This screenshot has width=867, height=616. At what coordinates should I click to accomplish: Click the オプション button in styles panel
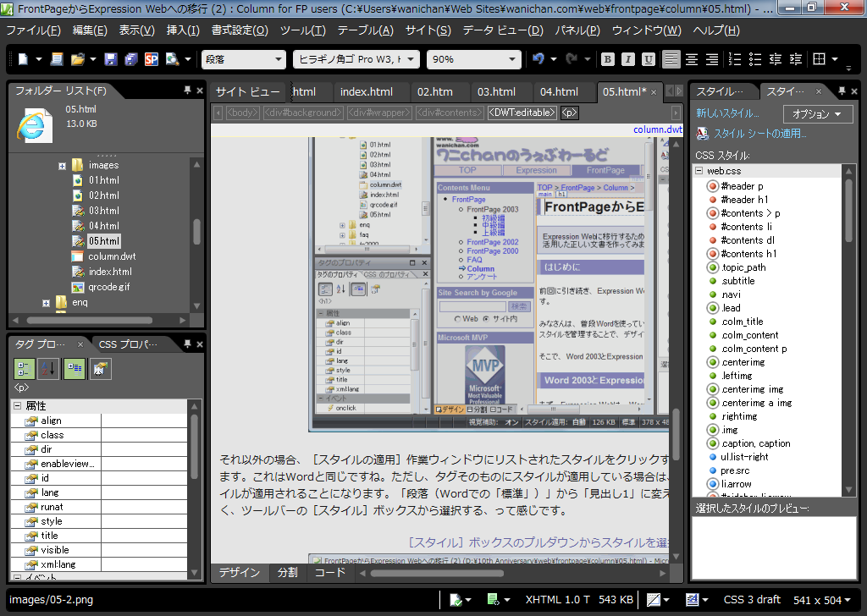[817, 113]
